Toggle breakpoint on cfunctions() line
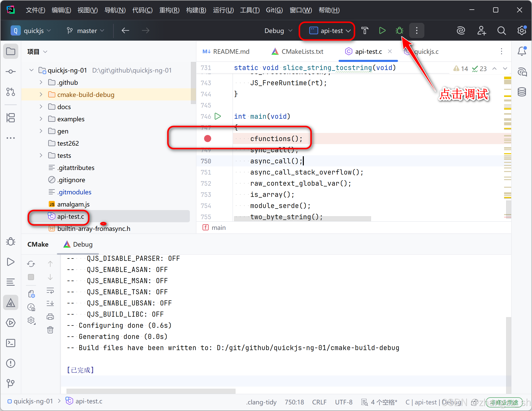The height and width of the screenshot is (411, 532). 208,139
